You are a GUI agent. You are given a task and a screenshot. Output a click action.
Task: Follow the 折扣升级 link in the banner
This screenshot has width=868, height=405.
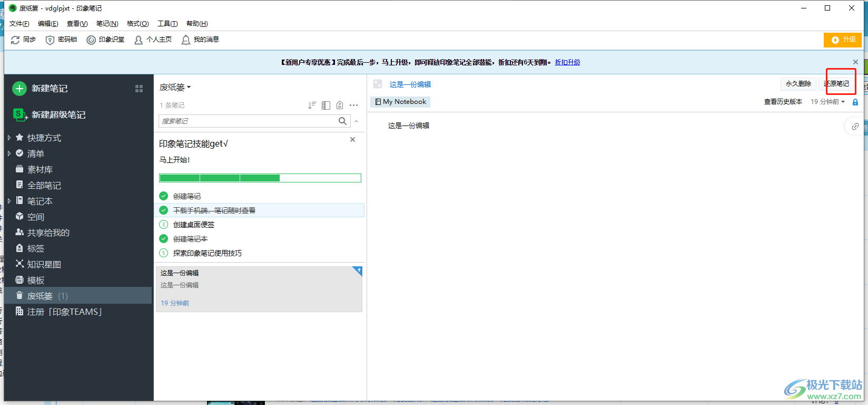[567, 62]
